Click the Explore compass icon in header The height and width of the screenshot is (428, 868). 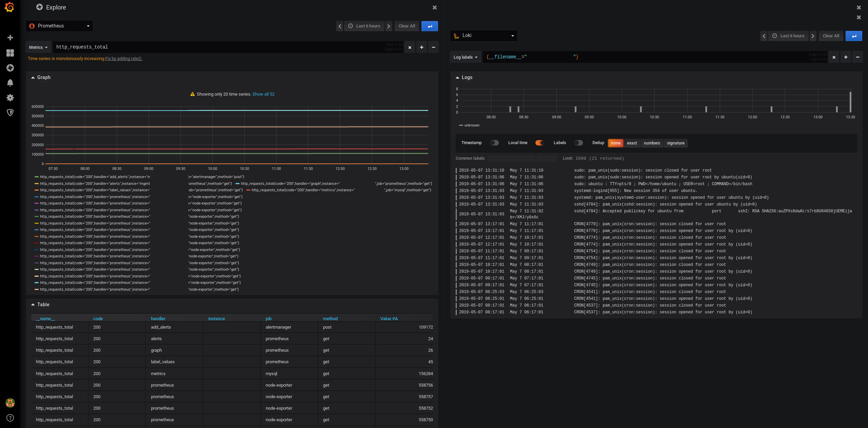pos(40,7)
